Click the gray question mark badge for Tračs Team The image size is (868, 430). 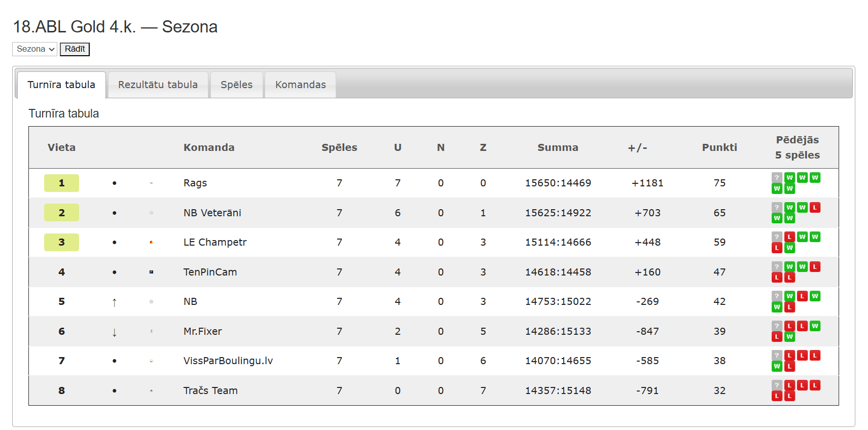(777, 385)
